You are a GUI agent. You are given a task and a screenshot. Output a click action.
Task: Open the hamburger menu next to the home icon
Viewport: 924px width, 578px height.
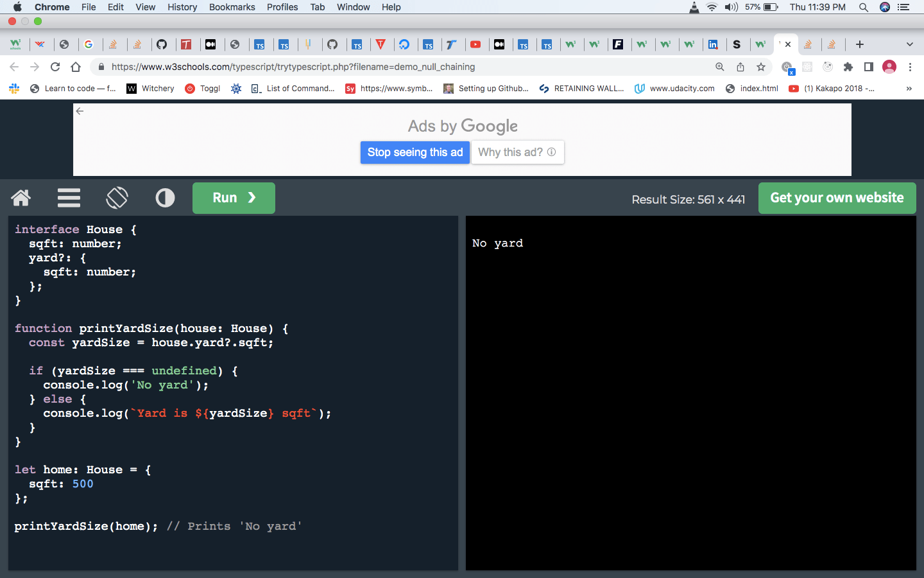[69, 198]
